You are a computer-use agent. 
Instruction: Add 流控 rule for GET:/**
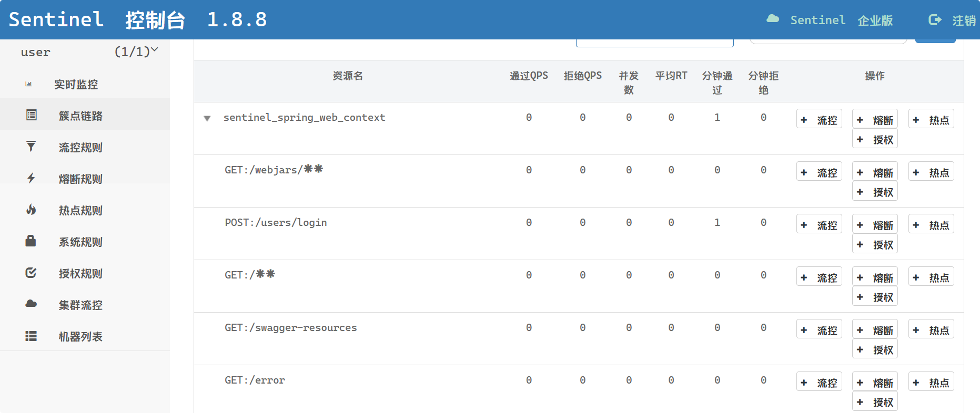pos(819,277)
